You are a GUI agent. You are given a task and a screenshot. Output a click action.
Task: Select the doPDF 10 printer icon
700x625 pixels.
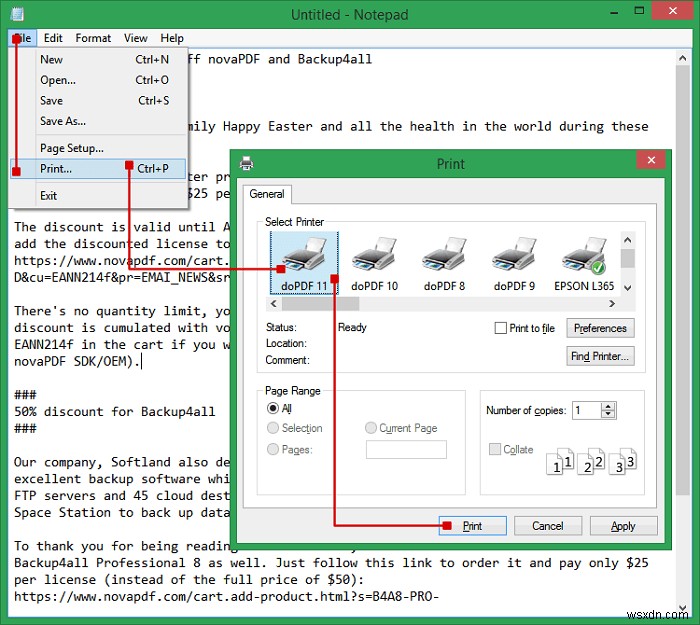pos(374,262)
